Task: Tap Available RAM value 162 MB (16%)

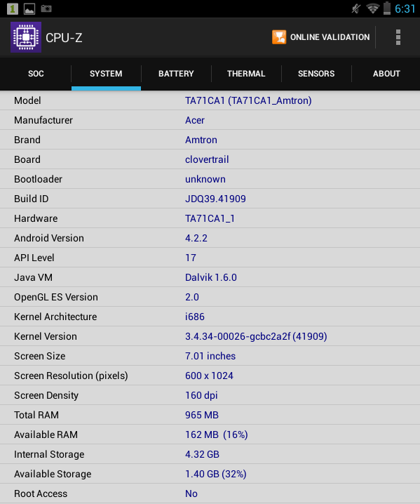Action: 217,435
